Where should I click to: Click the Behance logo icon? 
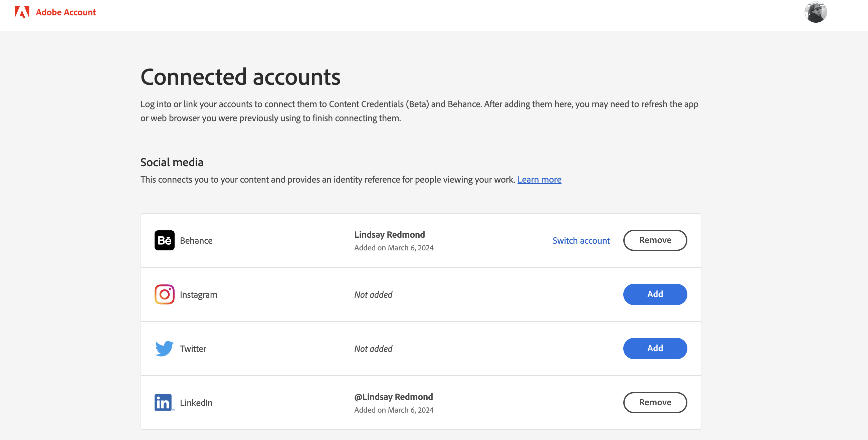point(165,241)
